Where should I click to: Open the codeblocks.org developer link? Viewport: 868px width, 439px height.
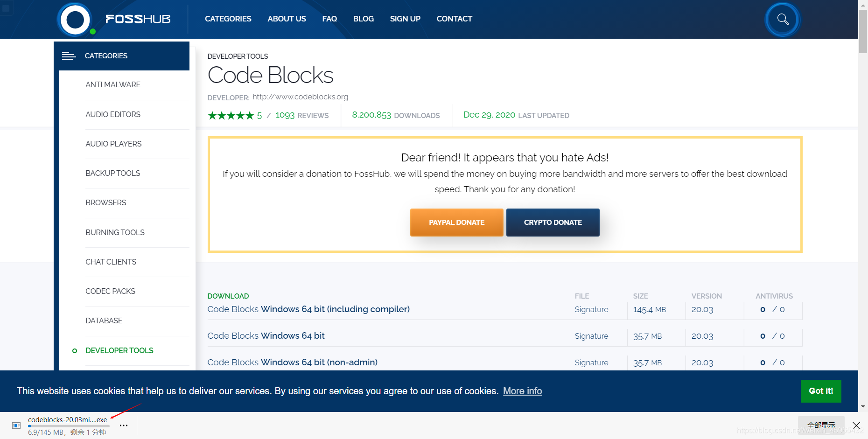(300, 97)
